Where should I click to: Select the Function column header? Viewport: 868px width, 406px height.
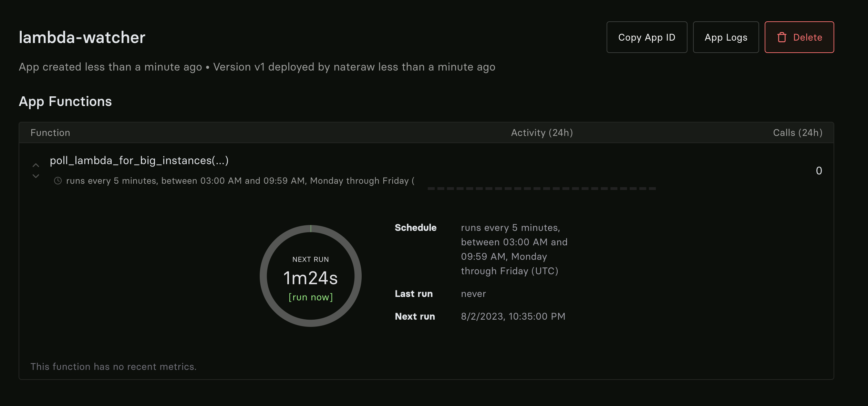[x=50, y=133]
